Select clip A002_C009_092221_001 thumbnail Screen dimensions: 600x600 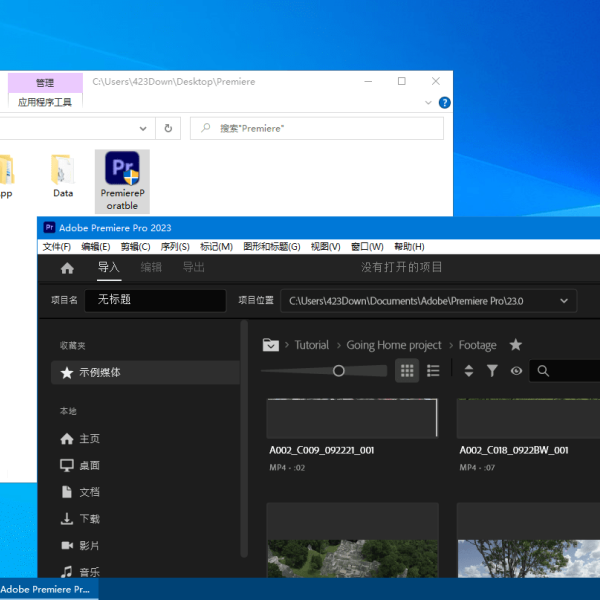tap(352, 418)
